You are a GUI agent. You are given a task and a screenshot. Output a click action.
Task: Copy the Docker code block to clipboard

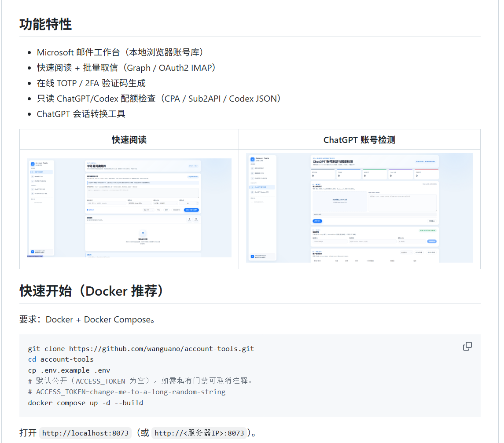tap(467, 346)
